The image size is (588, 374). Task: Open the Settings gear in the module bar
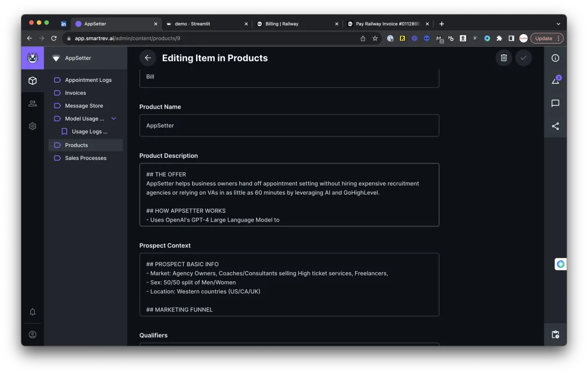pyautogui.click(x=32, y=126)
